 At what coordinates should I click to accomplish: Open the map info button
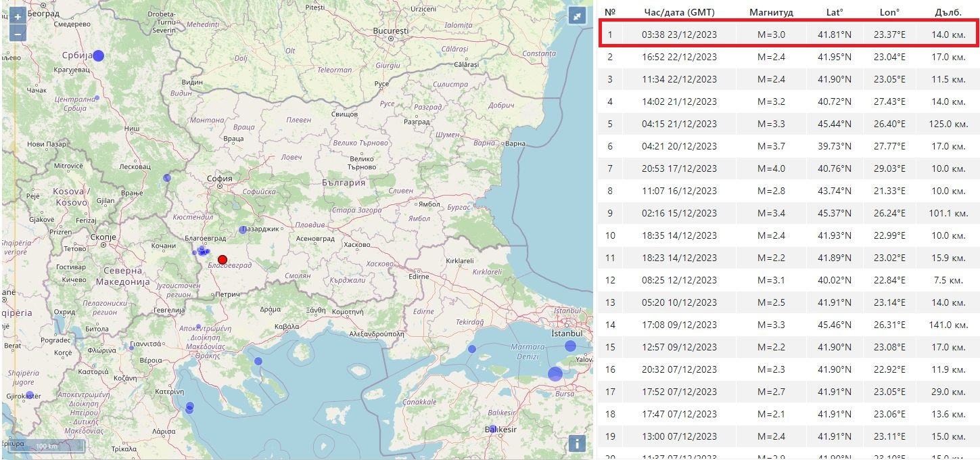577,443
